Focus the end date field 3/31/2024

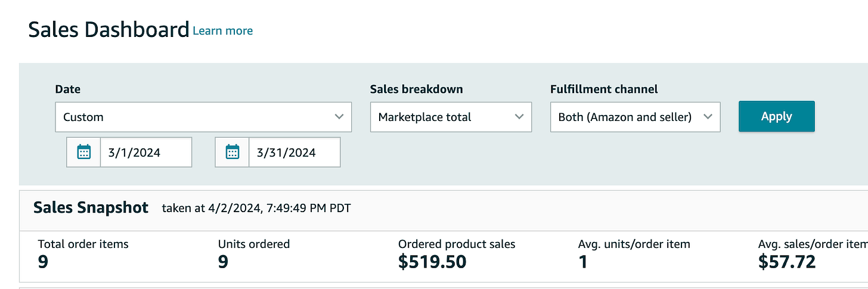(294, 153)
